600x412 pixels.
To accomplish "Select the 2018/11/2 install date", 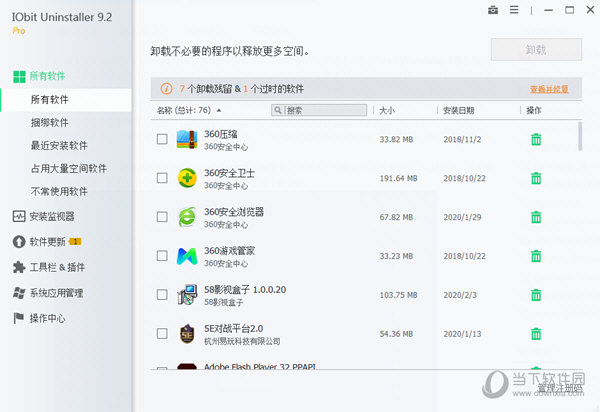I will point(462,140).
